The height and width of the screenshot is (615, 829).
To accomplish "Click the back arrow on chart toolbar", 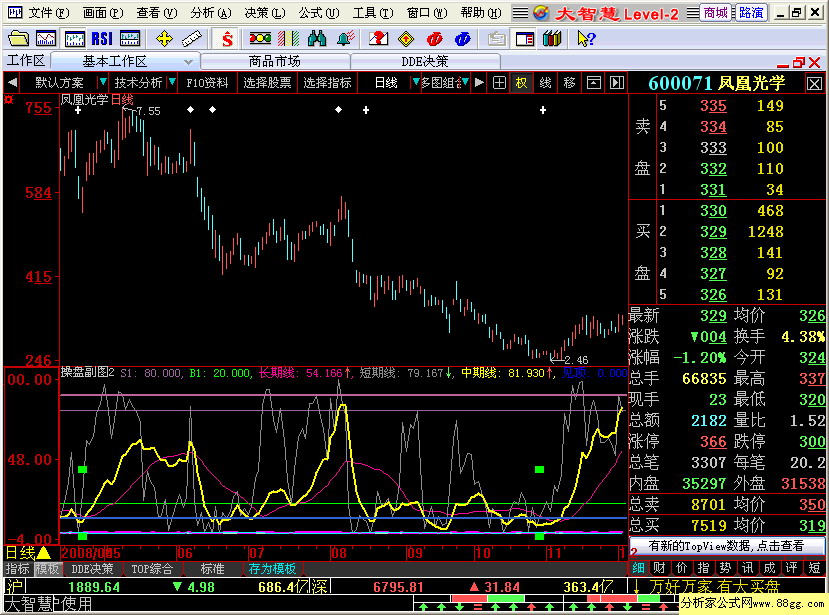I will coord(13,82).
